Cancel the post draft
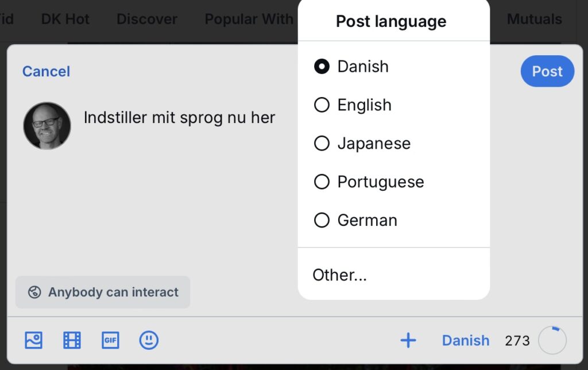This screenshot has height=370, width=588. [46, 71]
